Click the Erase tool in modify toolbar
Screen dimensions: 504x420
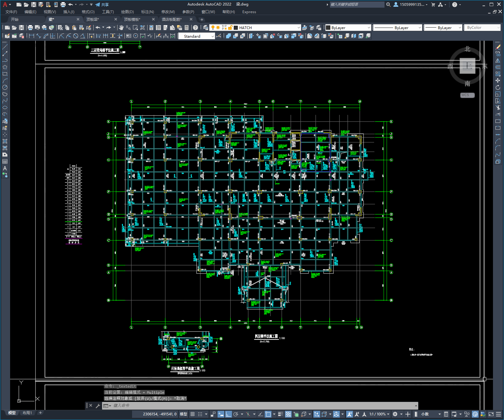point(498,47)
